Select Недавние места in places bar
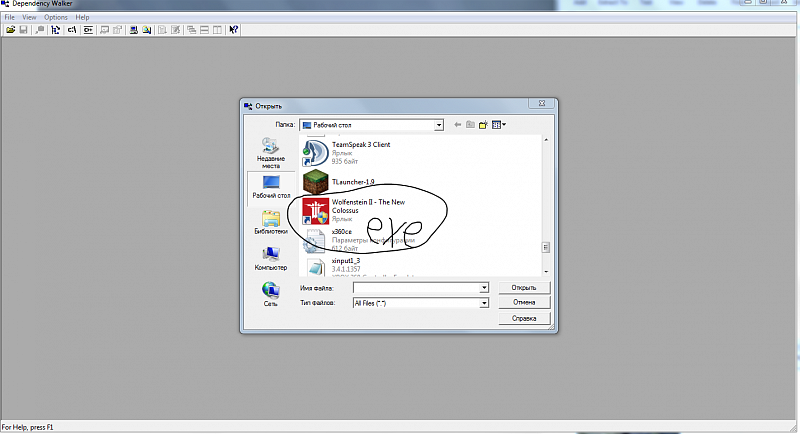Viewport: 800px width, 434px height. coord(271,153)
